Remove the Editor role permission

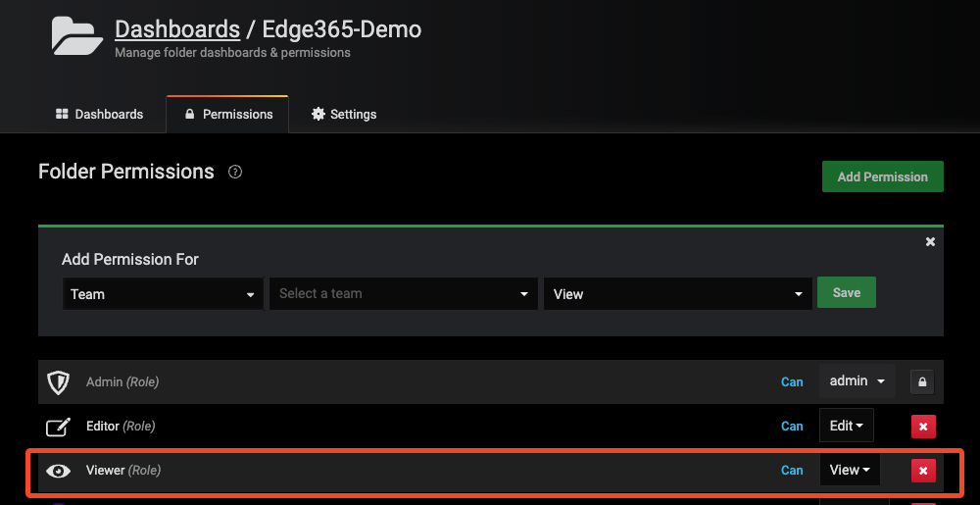point(923,427)
